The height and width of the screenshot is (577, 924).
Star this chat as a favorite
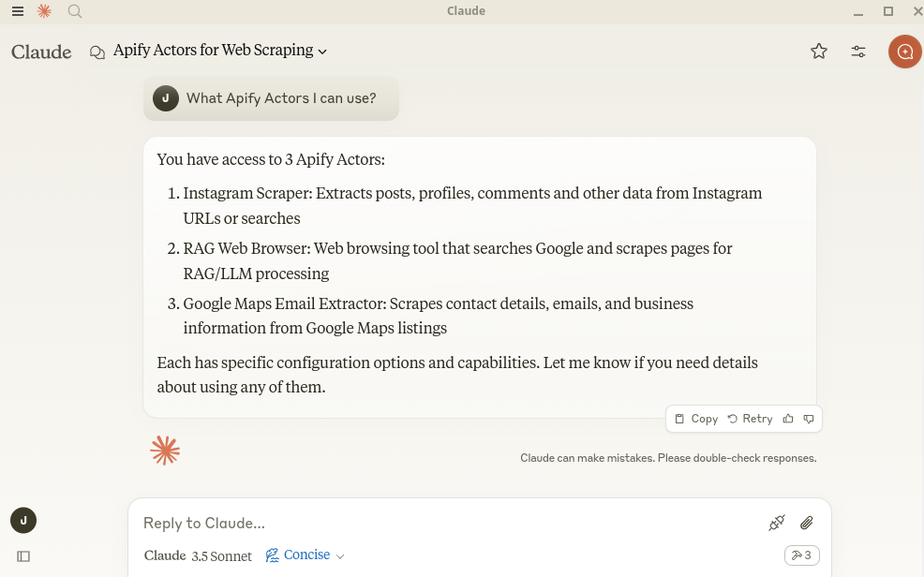coord(819,52)
